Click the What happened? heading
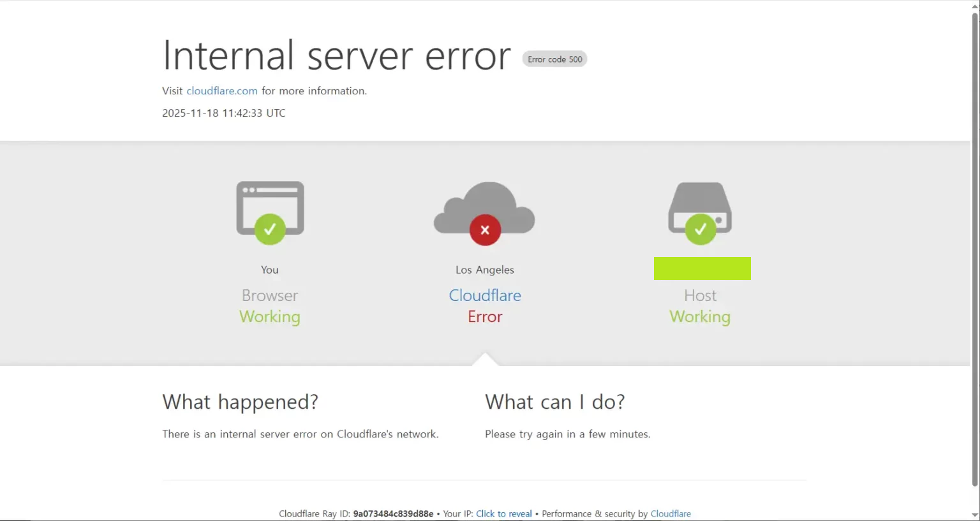Viewport: 980px width, 521px height. (x=240, y=402)
